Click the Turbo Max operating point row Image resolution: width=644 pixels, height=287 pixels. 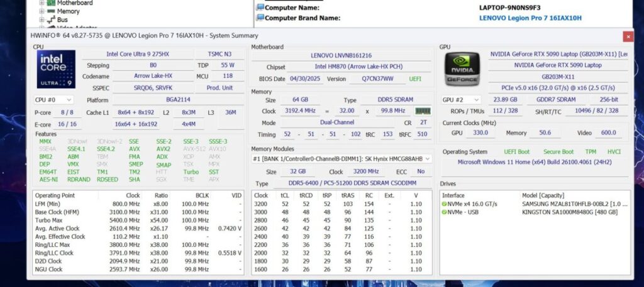(x=138, y=220)
